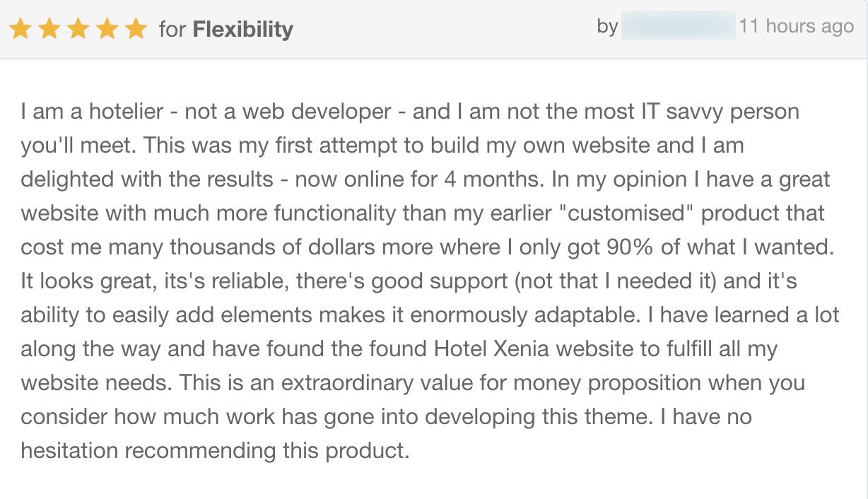Screen dimensions: 868x499
Task: Open the blurred reviewer name profile
Action: 678,27
